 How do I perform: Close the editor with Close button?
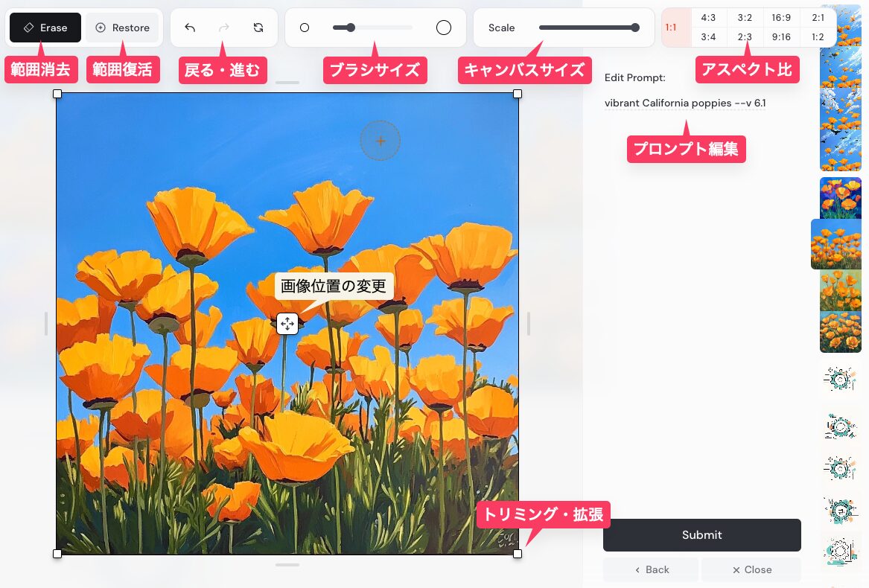point(751,569)
